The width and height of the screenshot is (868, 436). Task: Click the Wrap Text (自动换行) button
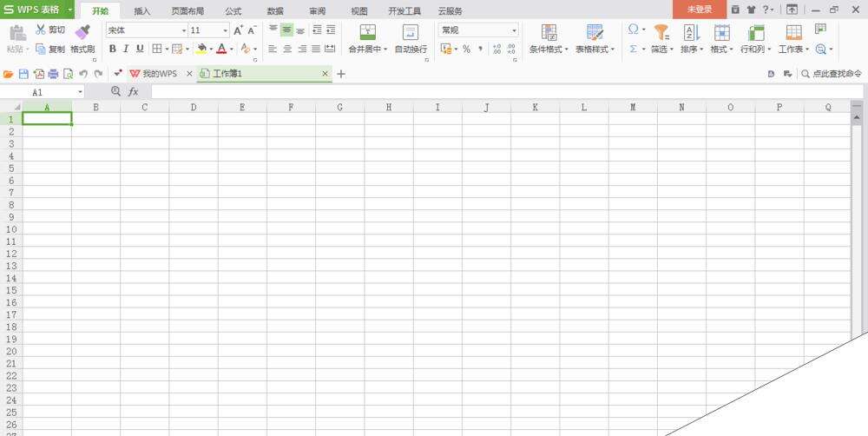411,39
